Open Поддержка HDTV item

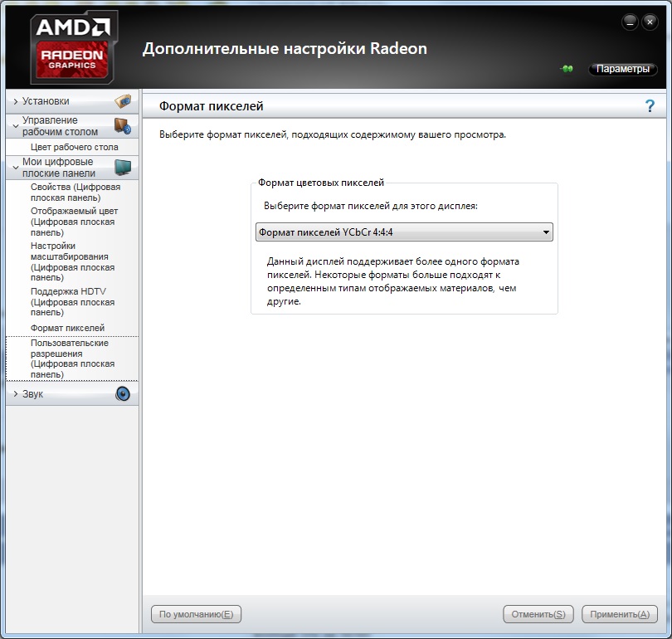[x=72, y=302]
